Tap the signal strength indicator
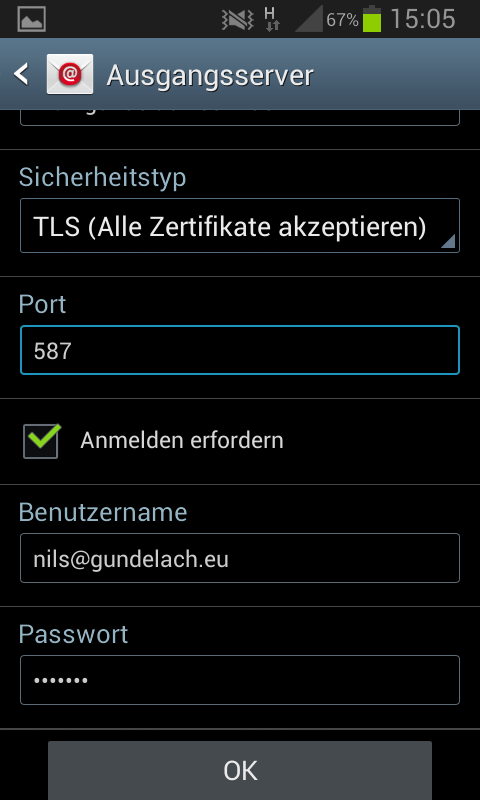Image resolution: width=480 pixels, height=800 pixels. [309, 19]
